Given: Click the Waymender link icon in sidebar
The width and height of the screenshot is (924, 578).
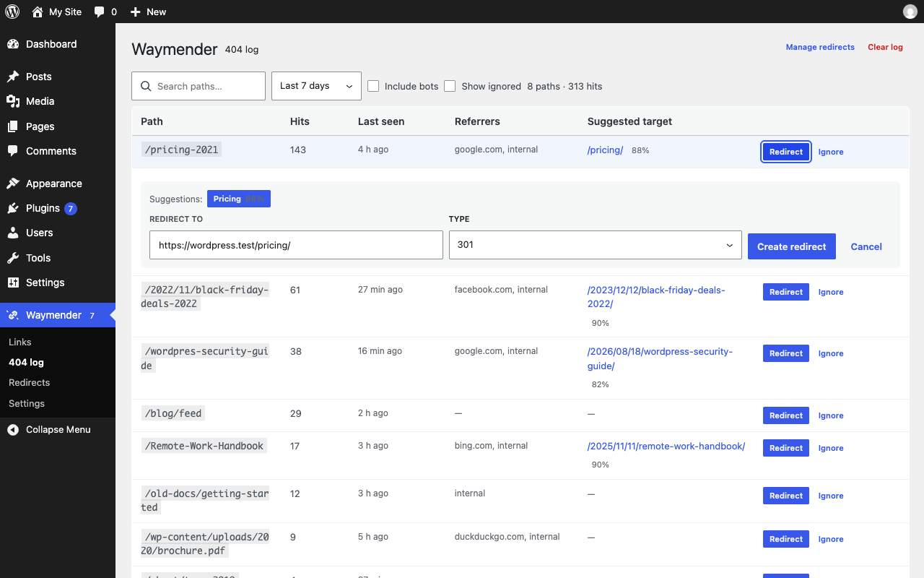Looking at the screenshot, I should pos(13,315).
